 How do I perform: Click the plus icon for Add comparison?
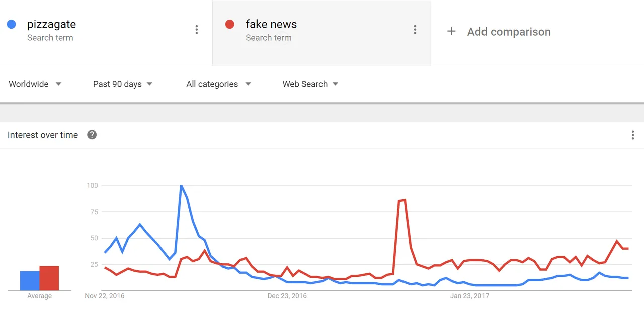coord(451,31)
